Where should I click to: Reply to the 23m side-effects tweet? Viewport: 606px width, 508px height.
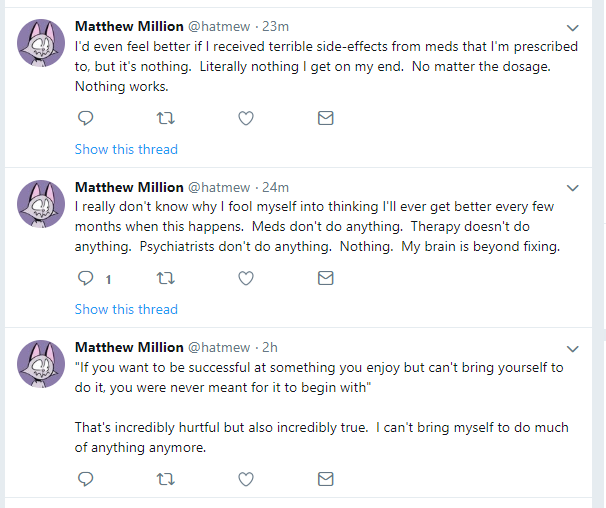(86, 118)
